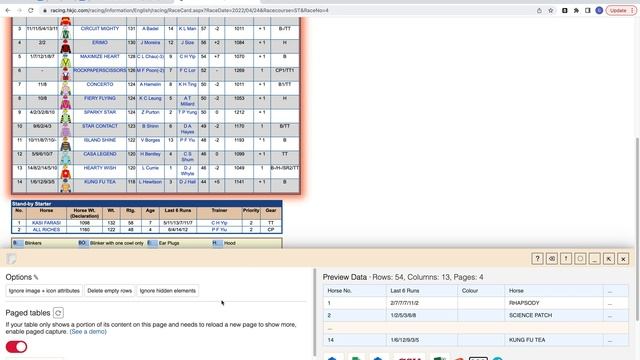Open the '(See a demo)' link
The image size is (640, 360).
(x=88, y=331)
